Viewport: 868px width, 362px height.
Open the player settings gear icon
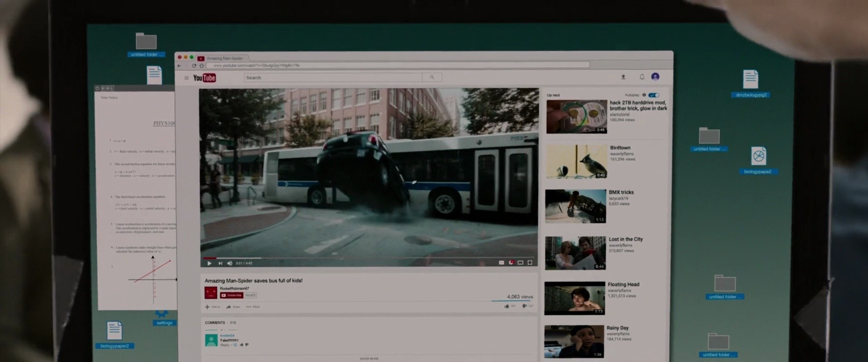(511, 262)
